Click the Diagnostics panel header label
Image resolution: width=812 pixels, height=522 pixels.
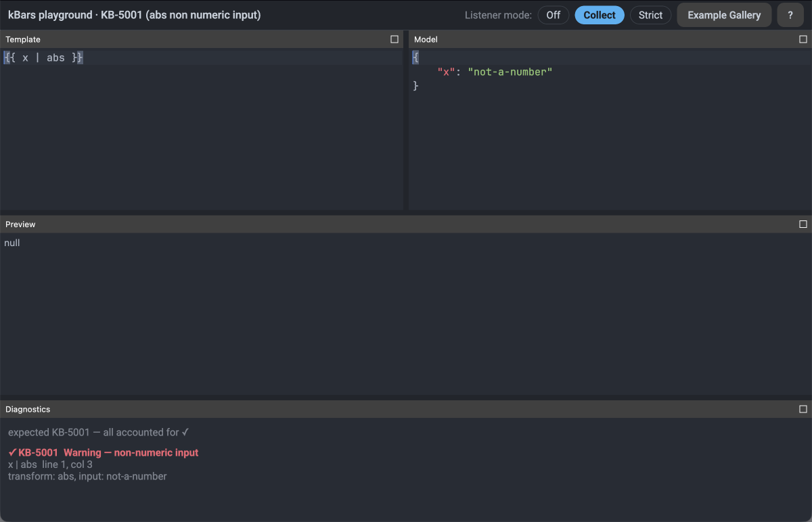(28, 409)
